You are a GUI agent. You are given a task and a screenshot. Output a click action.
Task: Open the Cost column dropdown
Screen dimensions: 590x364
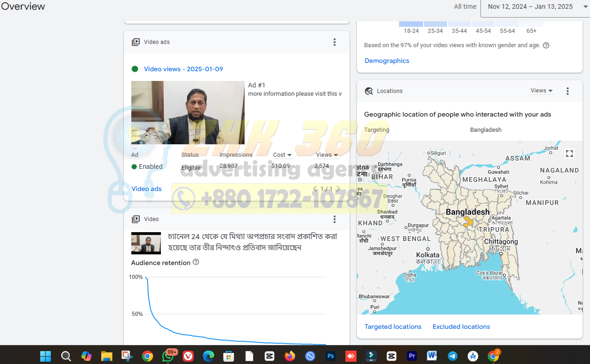pyautogui.click(x=283, y=155)
